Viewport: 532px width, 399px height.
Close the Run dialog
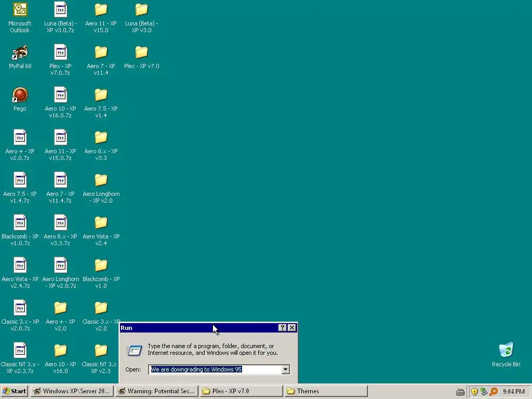coord(292,328)
